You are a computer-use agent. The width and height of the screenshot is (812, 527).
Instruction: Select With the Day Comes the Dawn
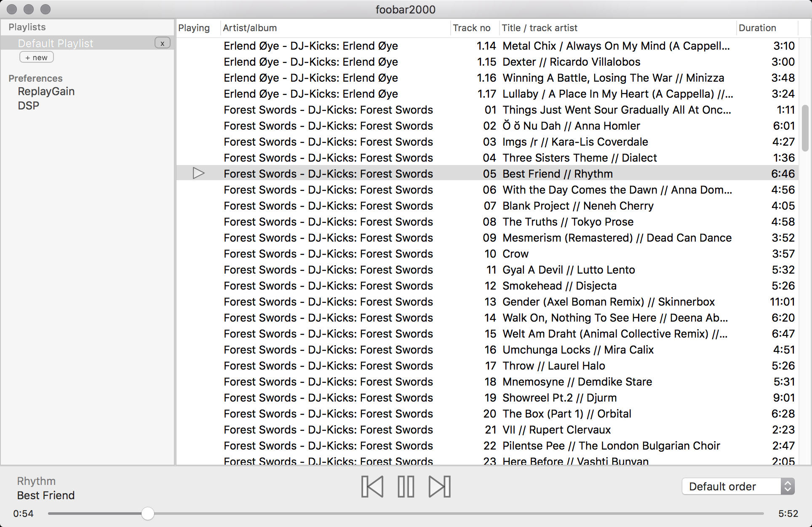pos(487,189)
